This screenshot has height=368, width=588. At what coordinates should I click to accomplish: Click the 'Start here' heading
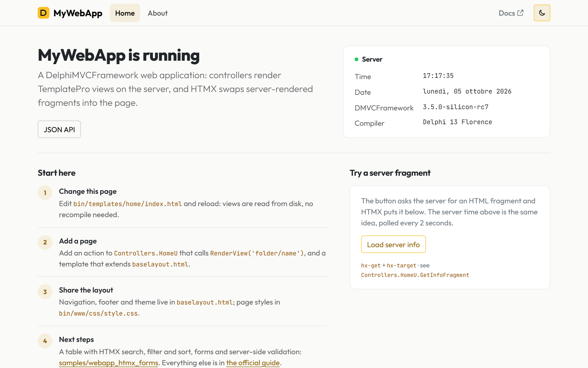tap(56, 173)
